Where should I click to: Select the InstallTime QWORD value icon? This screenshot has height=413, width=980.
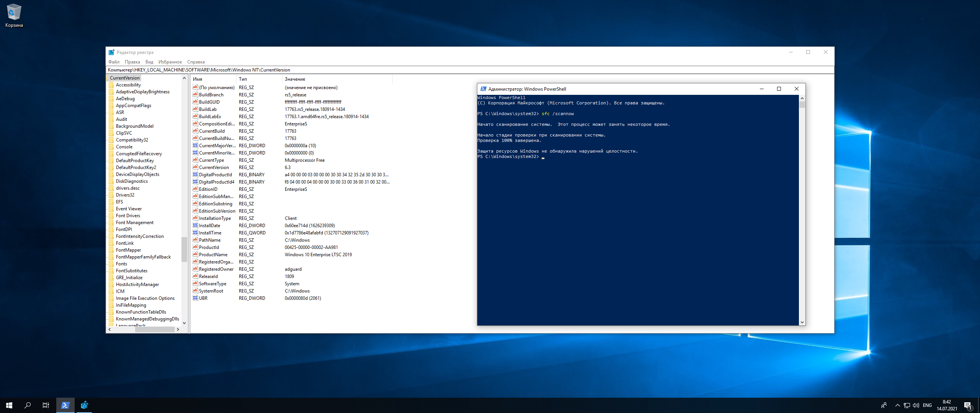pos(195,233)
